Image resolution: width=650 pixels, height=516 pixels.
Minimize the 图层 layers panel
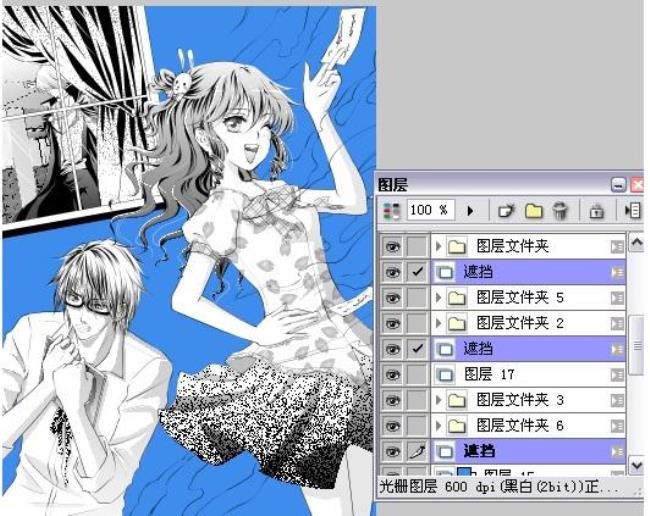coord(618,184)
